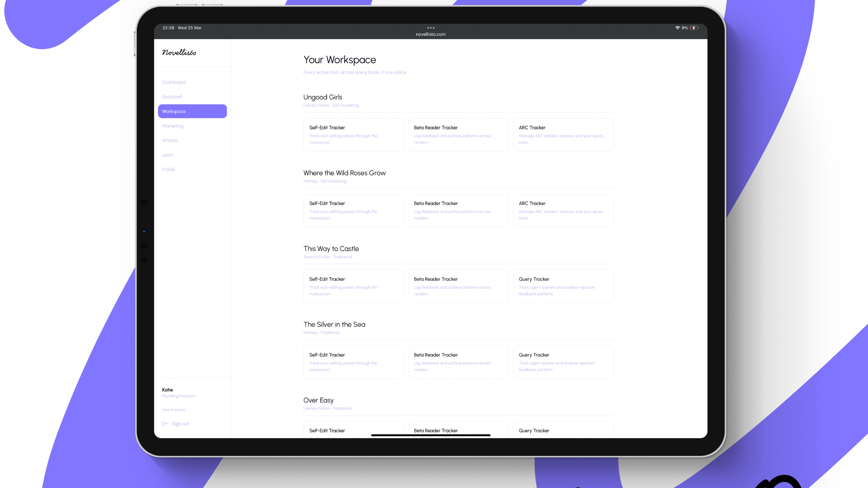Image resolution: width=868 pixels, height=488 pixels.
Task: Open the Profile page
Action: click(168, 169)
